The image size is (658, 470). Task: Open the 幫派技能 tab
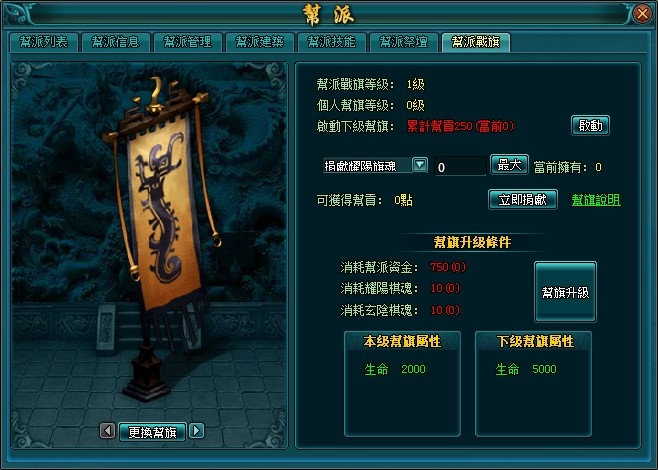(x=332, y=42)
